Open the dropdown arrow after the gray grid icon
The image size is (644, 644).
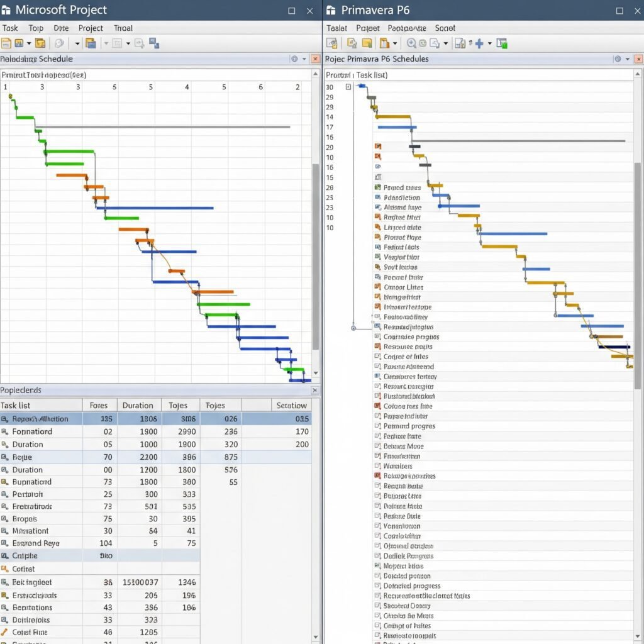click(x=128, y=43)
